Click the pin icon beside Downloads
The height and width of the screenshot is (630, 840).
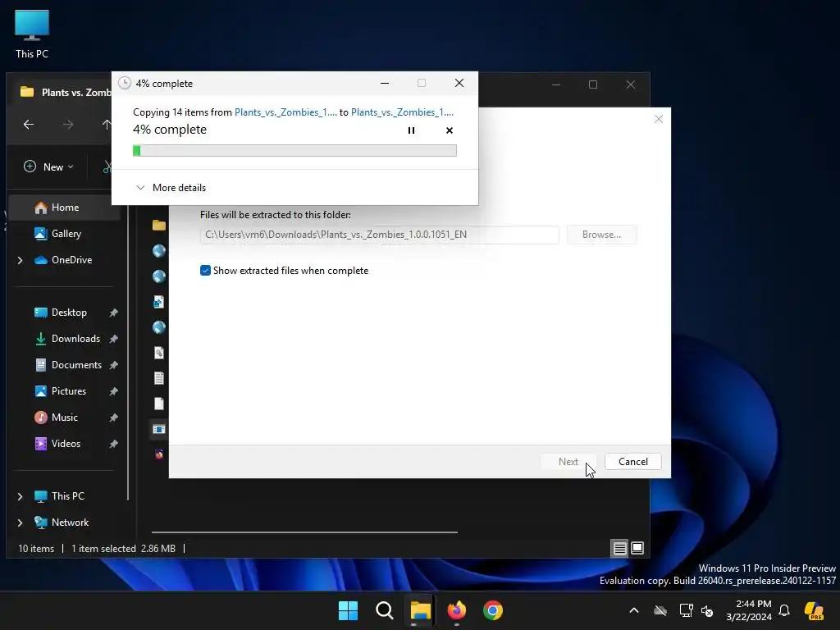tap(113, 339)
